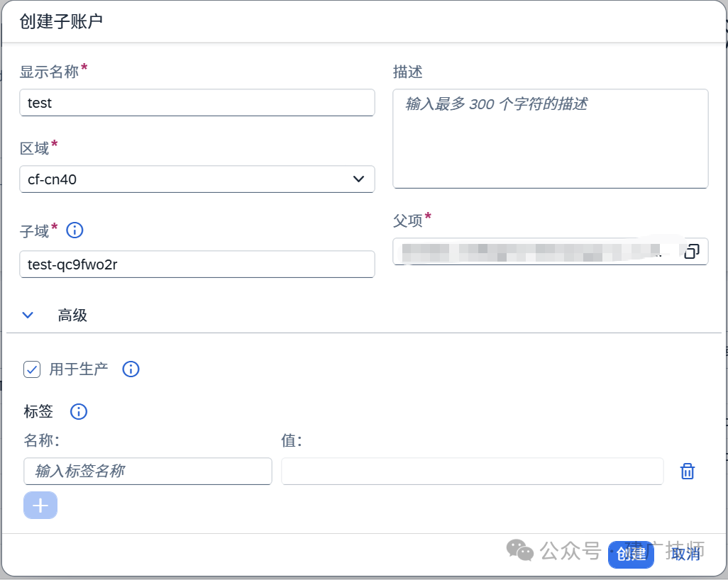Click the 高级 section title
728x580 pixels.
pos(72,315)
